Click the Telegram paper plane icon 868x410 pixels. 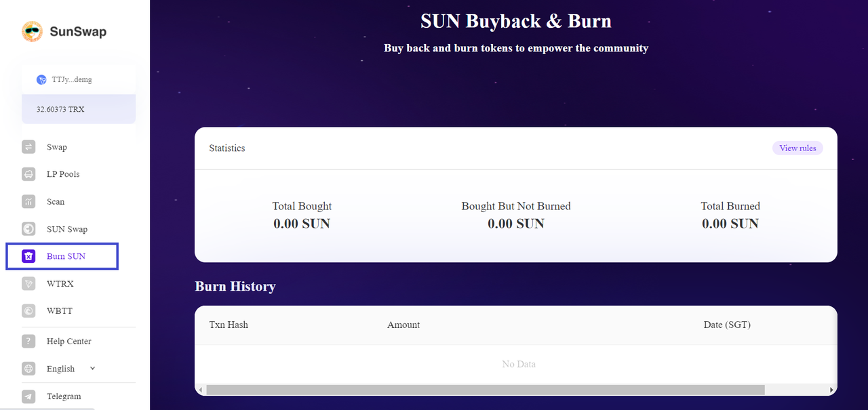28,396
